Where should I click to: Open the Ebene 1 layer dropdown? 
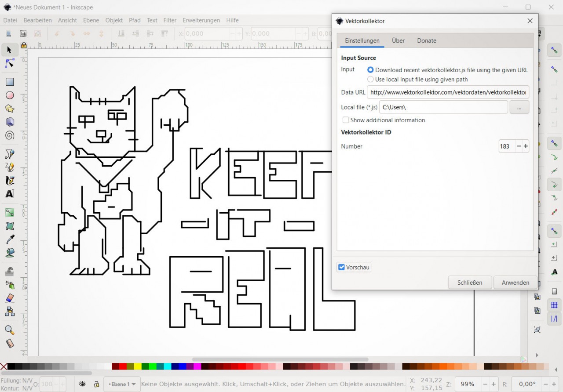[x=122, y=384]
